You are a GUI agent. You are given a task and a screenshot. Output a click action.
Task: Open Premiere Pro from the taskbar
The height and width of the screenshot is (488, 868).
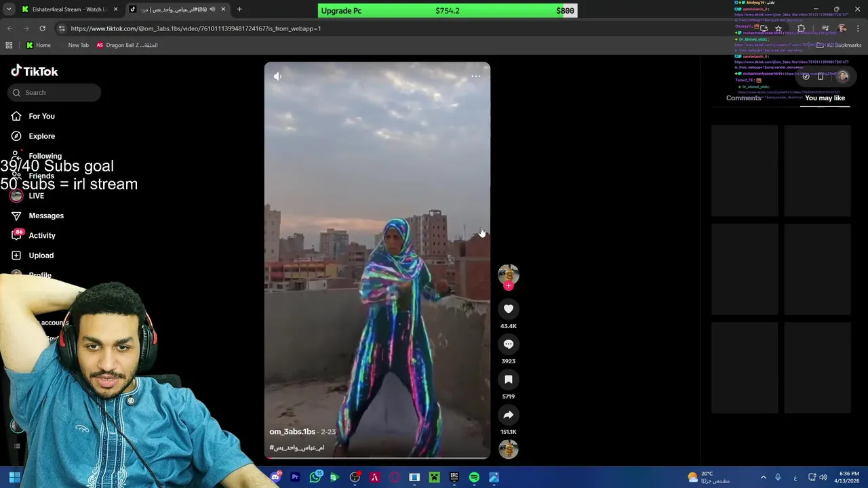pos(295,478)
